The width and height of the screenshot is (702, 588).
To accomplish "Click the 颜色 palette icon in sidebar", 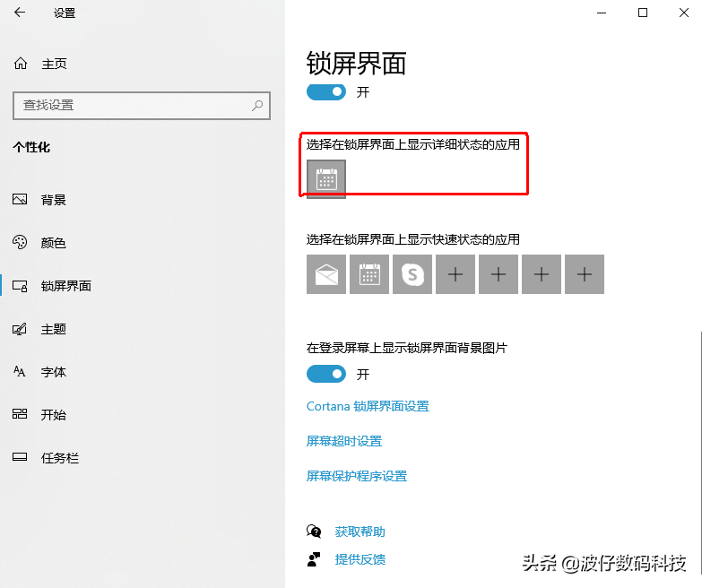I will (20, 242).
